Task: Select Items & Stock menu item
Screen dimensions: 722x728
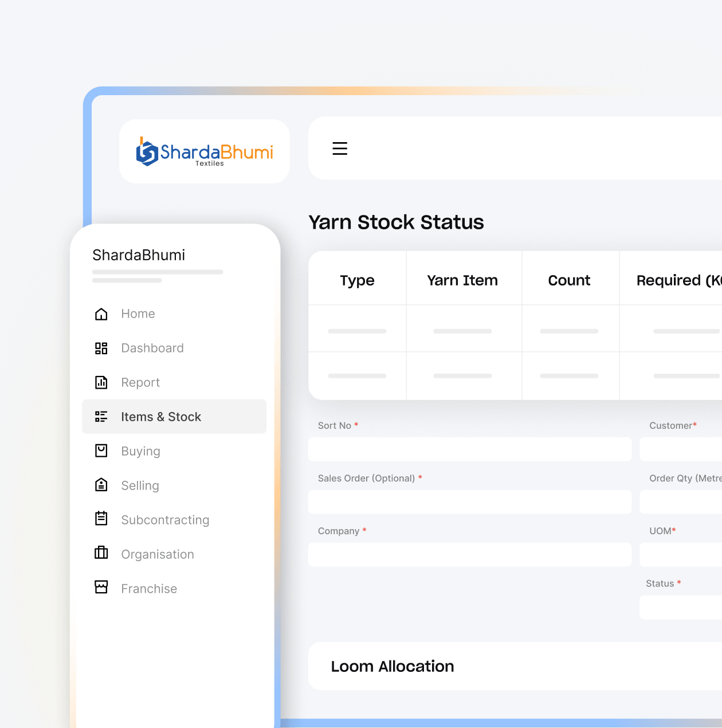Action: pyautogui.click(x=174, y=417)
